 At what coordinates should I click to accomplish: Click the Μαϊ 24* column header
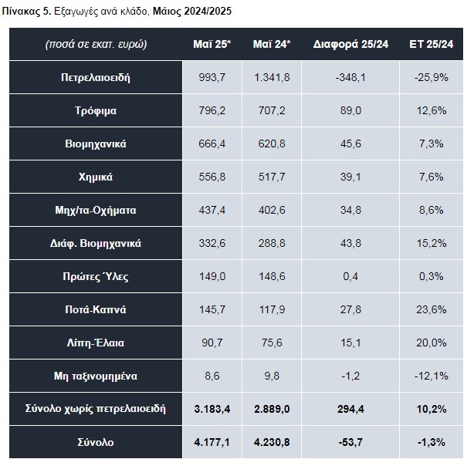272,44
